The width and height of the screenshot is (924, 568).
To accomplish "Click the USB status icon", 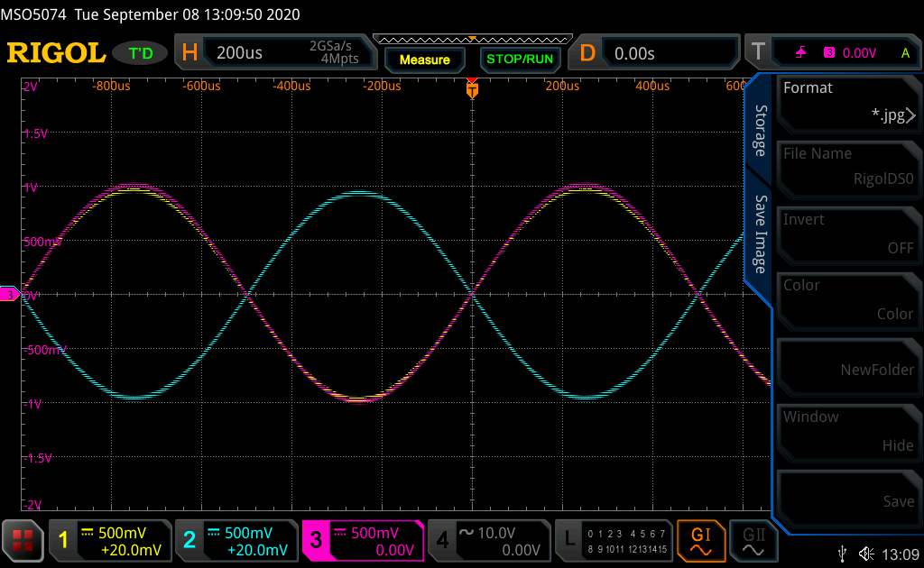I will pos(842,553).
